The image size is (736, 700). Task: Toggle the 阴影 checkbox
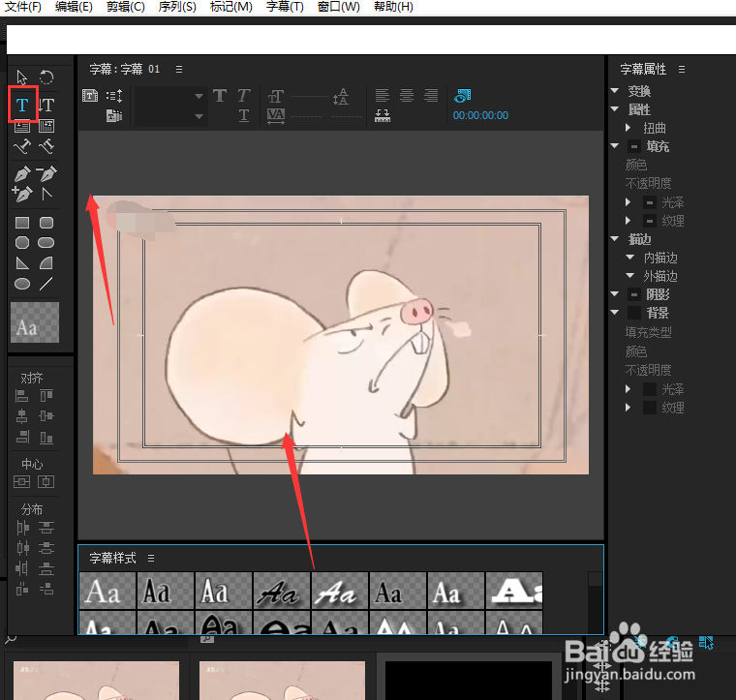click(x=634, y=294)
